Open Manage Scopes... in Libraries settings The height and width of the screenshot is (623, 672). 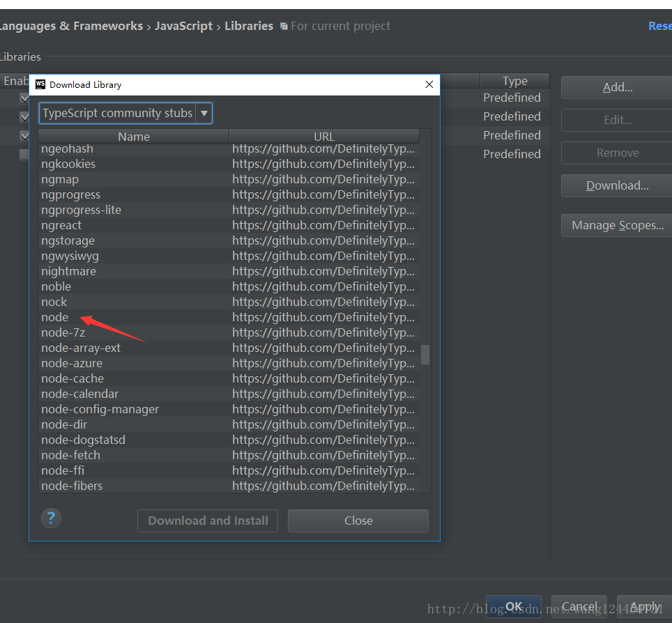pos(617,225)
